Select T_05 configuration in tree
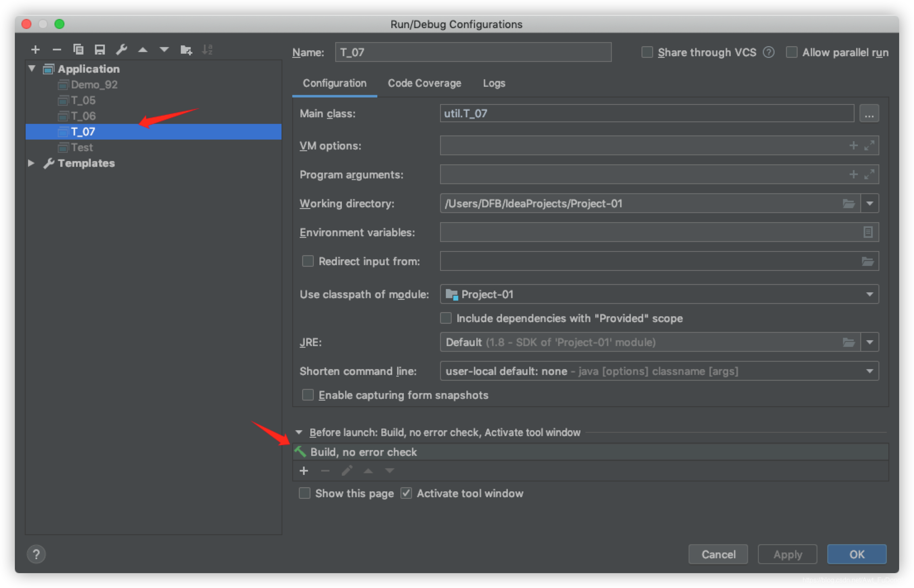The height and width of the screenshot is (588, 914). pos(83,100)
